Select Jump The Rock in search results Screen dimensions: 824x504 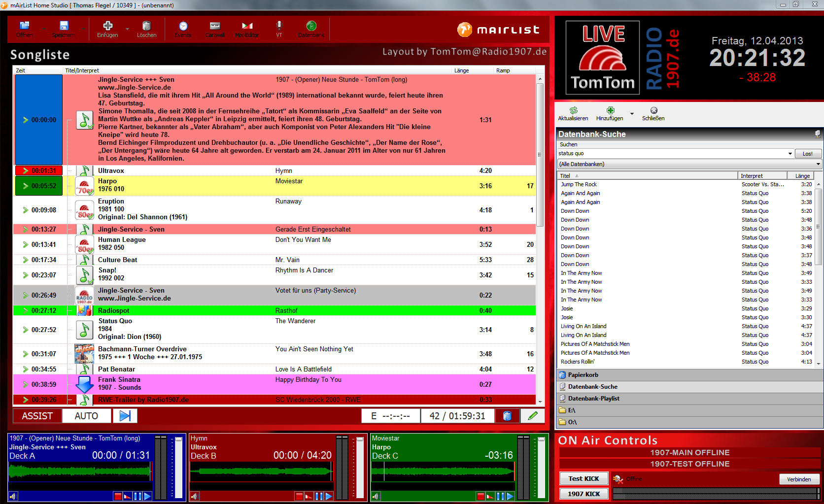[x=686, y=184]
